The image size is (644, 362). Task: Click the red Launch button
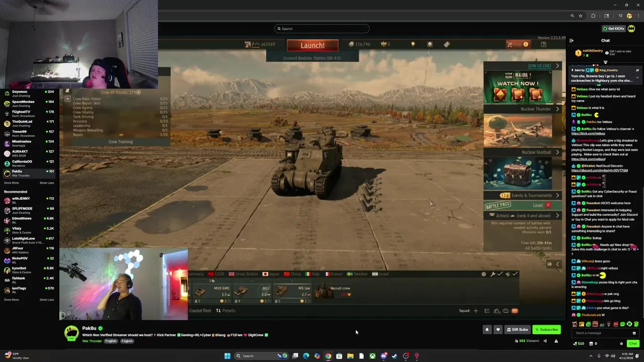(x=312, y=45)
